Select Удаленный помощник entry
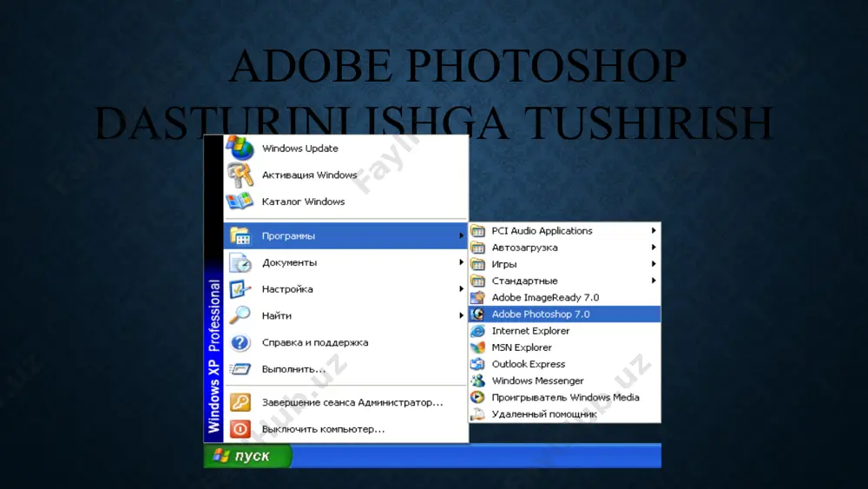 [x=565, y=413]
